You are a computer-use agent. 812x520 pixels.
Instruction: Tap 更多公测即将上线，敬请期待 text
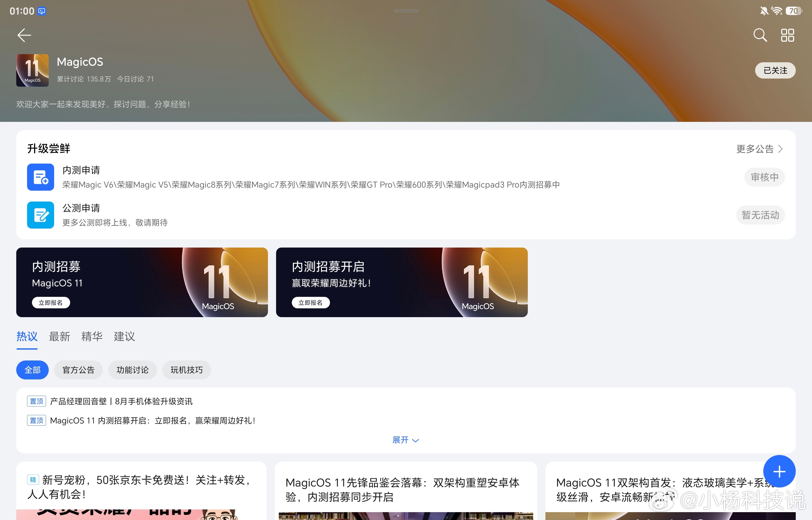(x=115, y=223)
